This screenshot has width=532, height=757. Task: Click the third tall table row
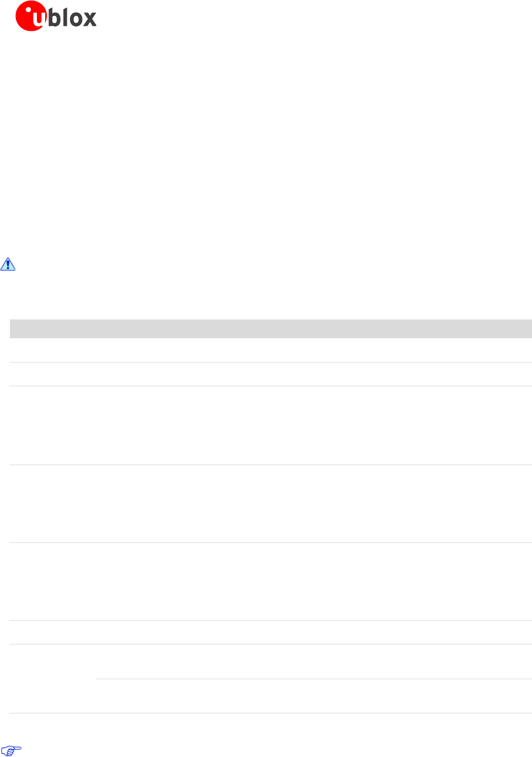pyautogui.click(x=271, y=582)
